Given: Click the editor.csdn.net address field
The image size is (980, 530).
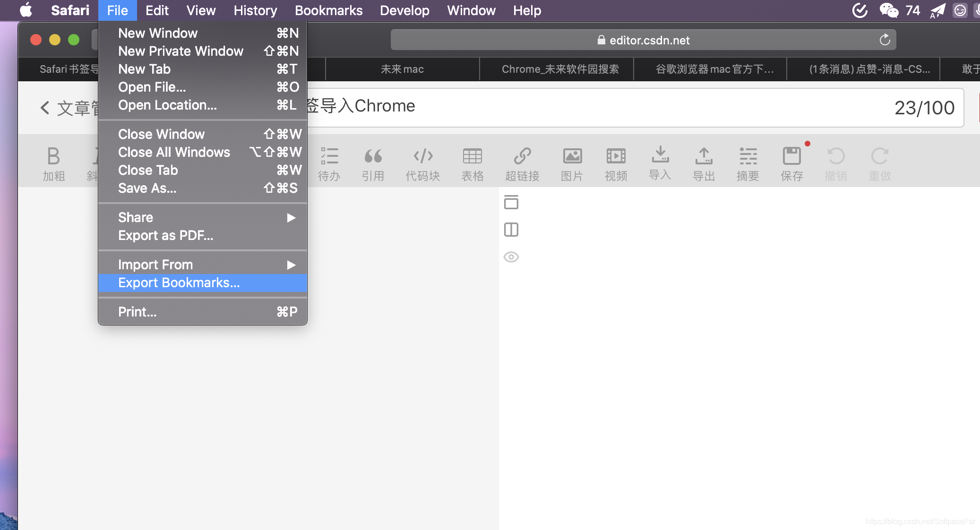Looking at the screenshot, I should [x=643, y=40].
